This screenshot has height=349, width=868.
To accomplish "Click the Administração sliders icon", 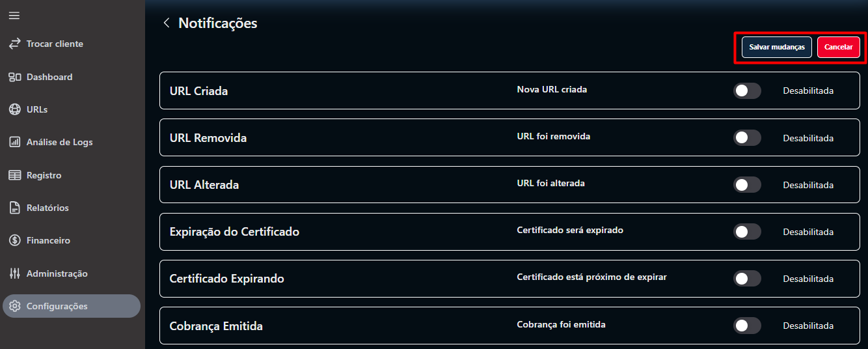I will (14, 273).
